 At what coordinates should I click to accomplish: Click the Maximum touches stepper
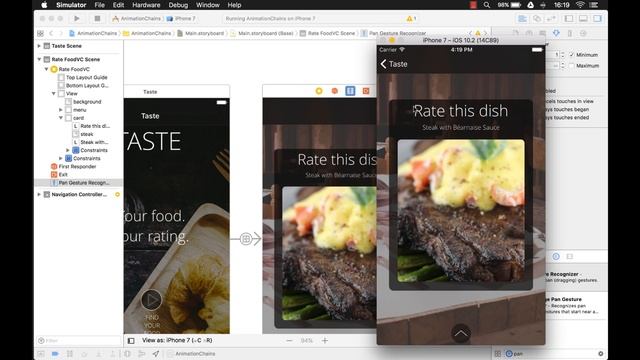point(563,65)
